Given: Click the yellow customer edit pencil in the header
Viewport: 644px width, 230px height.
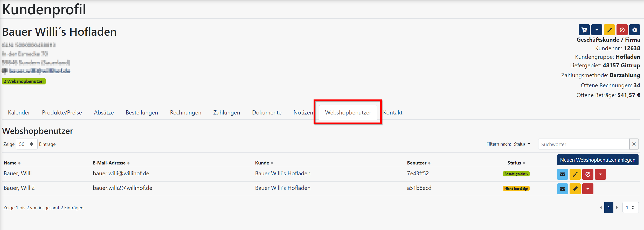Looking at the screenshot, I should pos(609,30).
